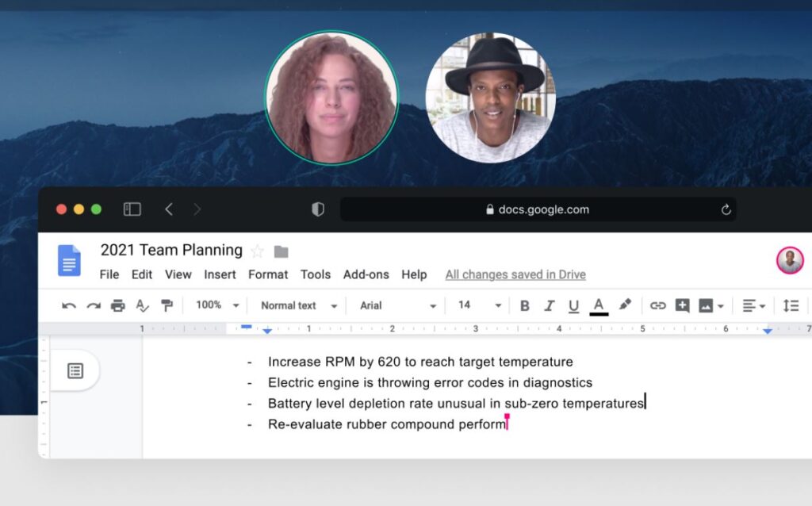Select the paint format roller
812x506 pixels.
pyautogui.click(x=167, y=305)
